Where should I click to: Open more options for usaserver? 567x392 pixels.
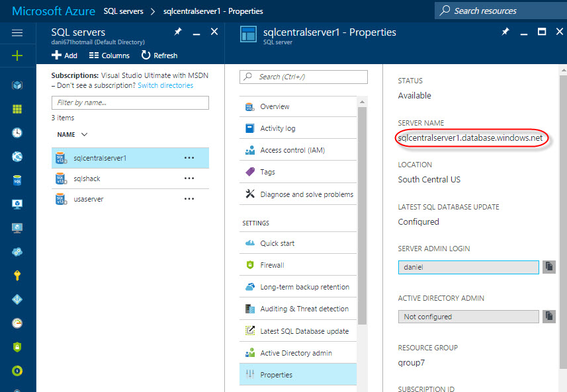[x=189, y=199]
